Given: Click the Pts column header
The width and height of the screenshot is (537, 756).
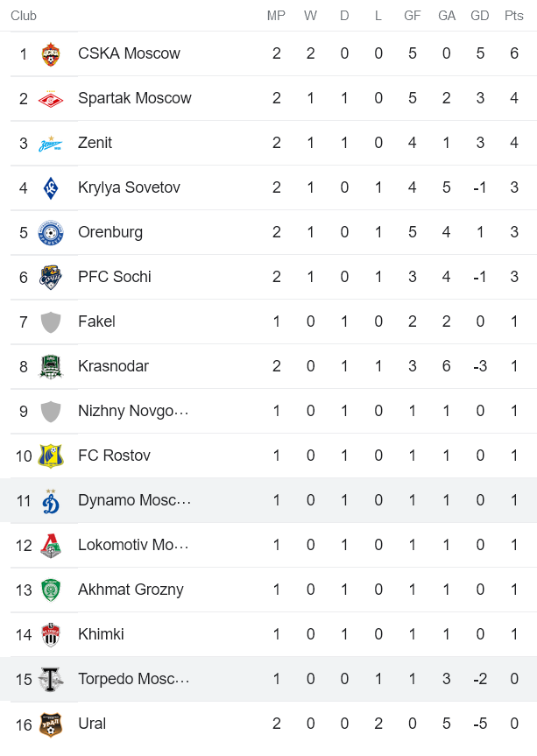Looking at the screenshot, I should 513,16.
